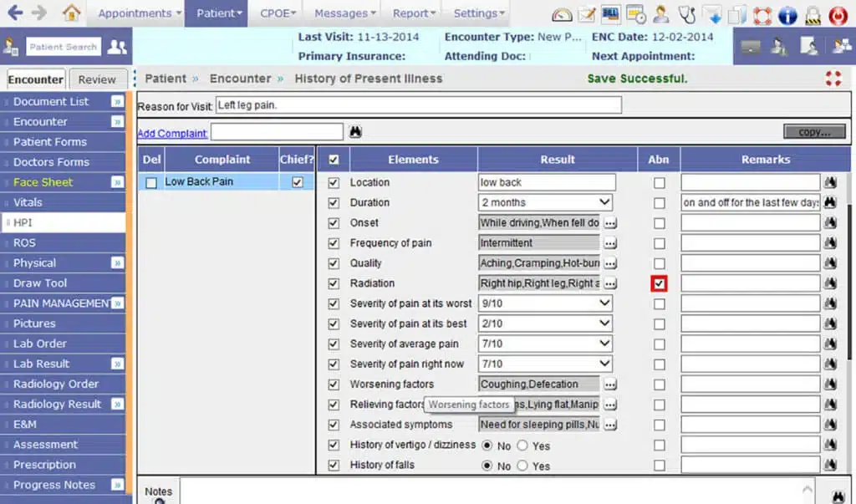Click the stethoscope toolbar icon
This screenshot has height=504, width=856.
pos(687,14)
